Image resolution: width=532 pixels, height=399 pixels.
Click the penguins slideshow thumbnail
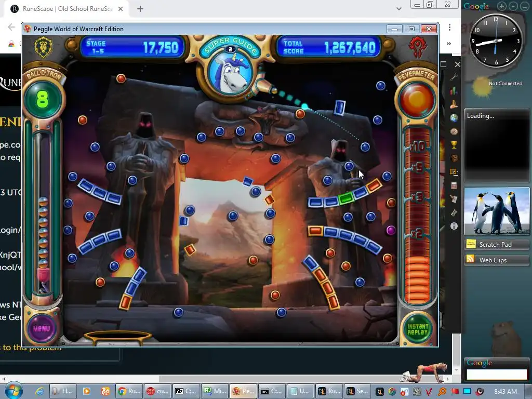(x=497, y=211)
